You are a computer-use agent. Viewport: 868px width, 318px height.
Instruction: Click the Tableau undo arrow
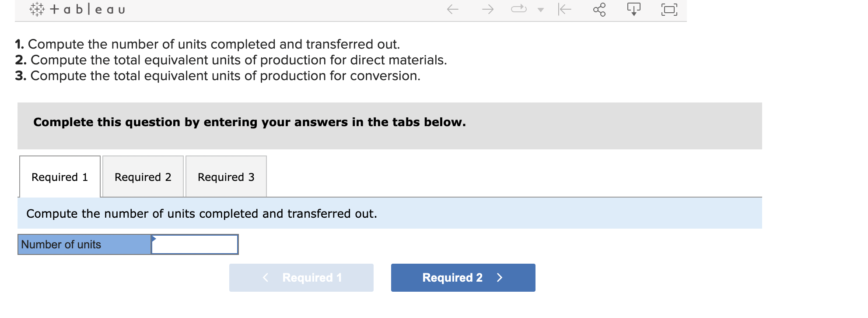click(453, 9)
